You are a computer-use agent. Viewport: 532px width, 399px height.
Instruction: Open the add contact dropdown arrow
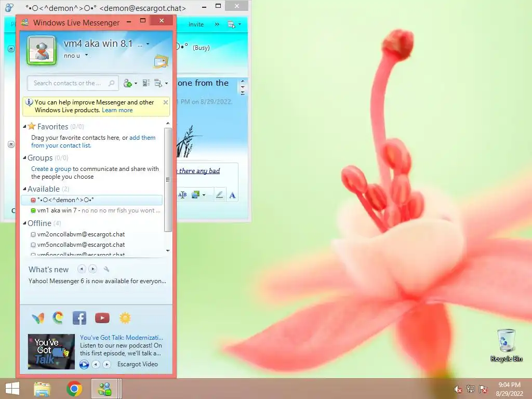point(136,84)
